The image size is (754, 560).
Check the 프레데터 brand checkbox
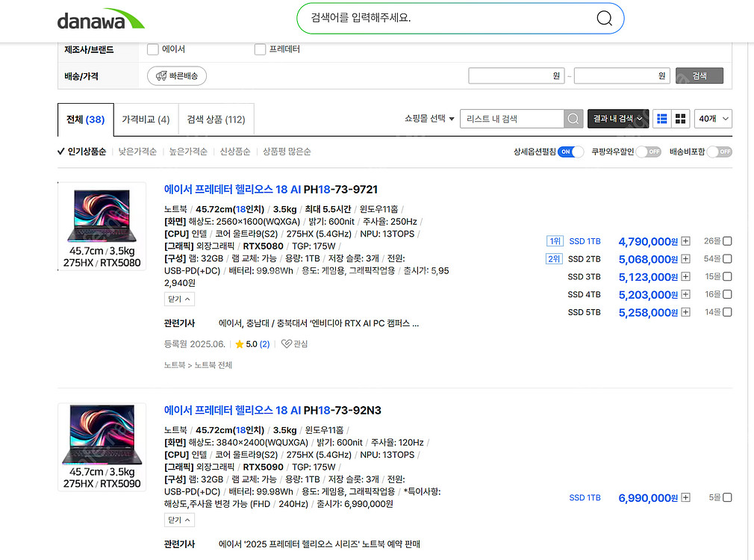tap(260, 49)
